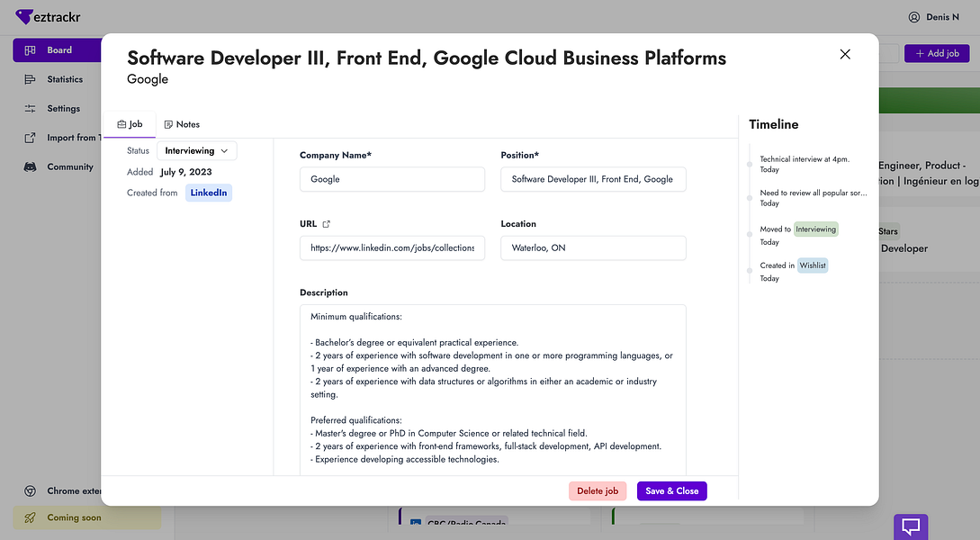Open the URL external link icon
This screenshot has height=540, width=980.
tap(327, 224)
